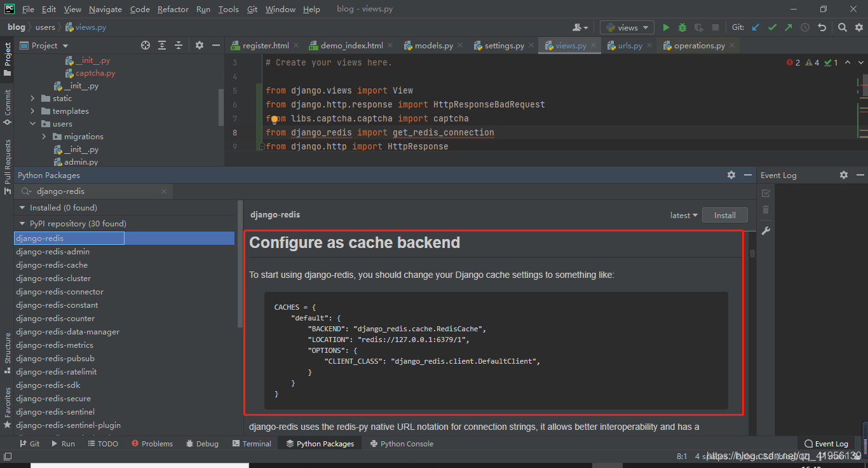Push commits with the green arrow icon

(789, 27)
